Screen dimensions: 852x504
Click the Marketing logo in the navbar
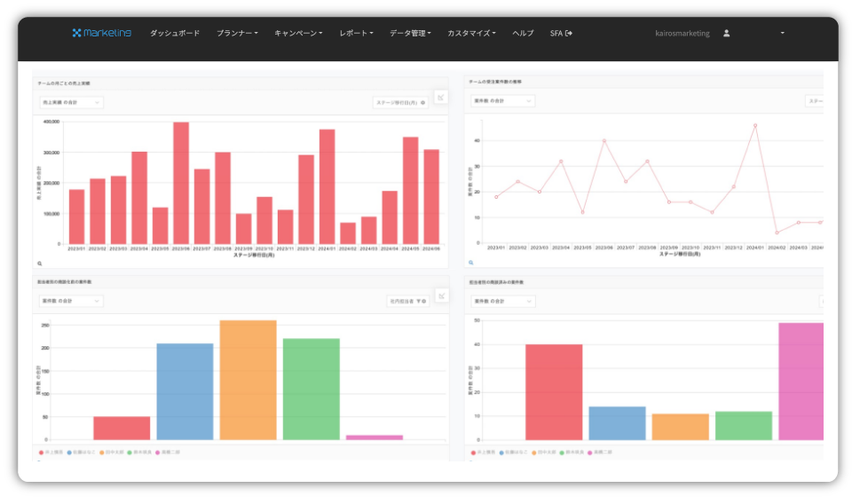(x=101, y=33)
